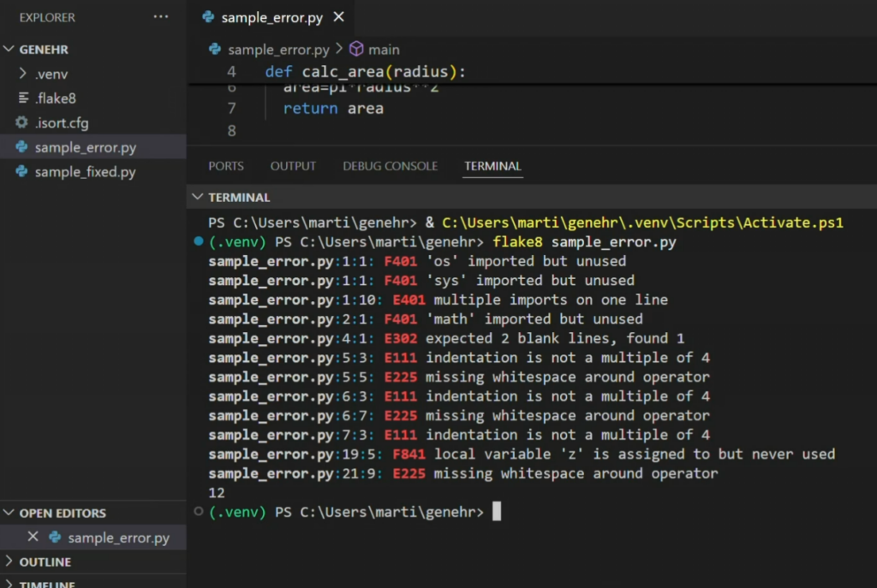The width and height of the screenshot is (877, 588).
Task: Click the error count '12' in terminal
Action: click(217, 492)
